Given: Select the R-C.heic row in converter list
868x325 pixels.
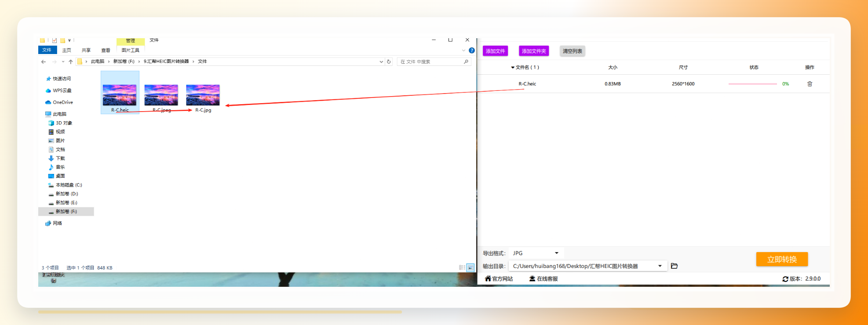Looking at the screenshot, I should click(653, 84).
